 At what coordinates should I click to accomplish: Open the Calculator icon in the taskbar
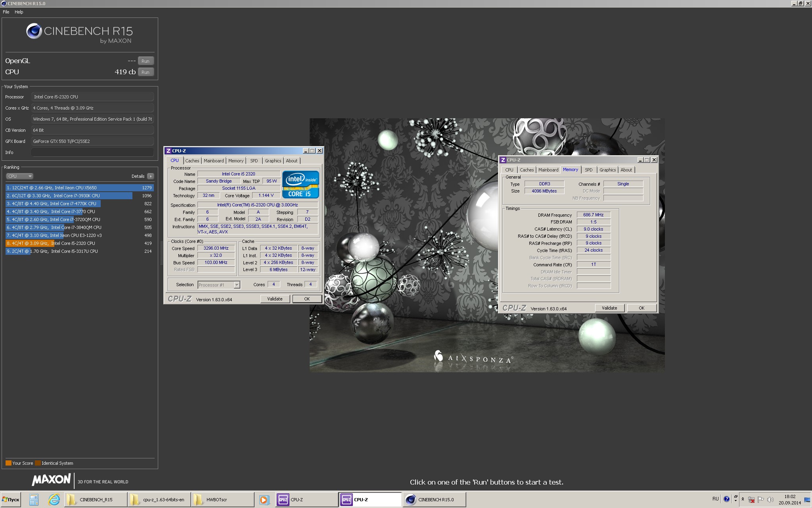pyautogui.click(x=34, y=500)
